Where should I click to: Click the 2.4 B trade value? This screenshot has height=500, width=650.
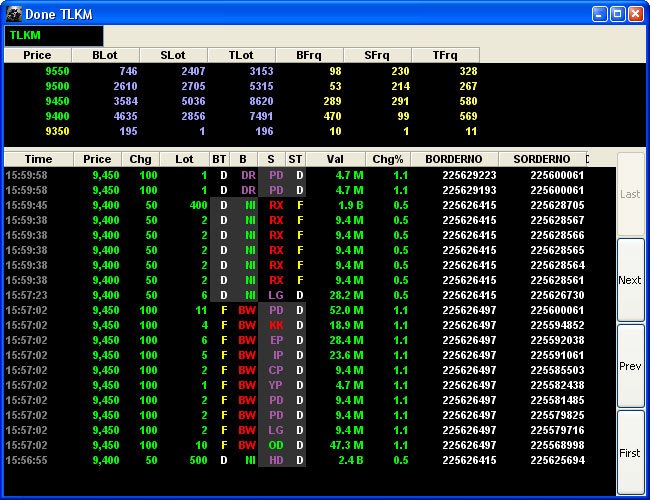point(351,460)
